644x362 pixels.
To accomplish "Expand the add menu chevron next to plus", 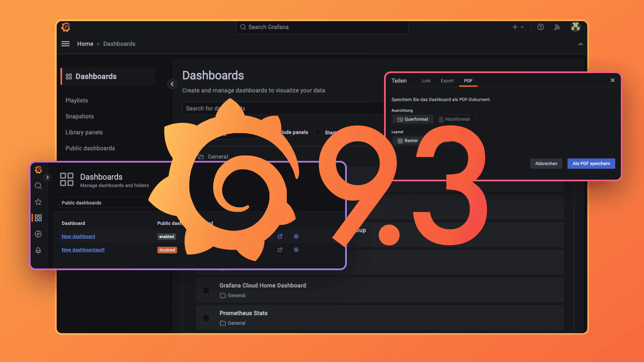I will (x=522, y=27).
